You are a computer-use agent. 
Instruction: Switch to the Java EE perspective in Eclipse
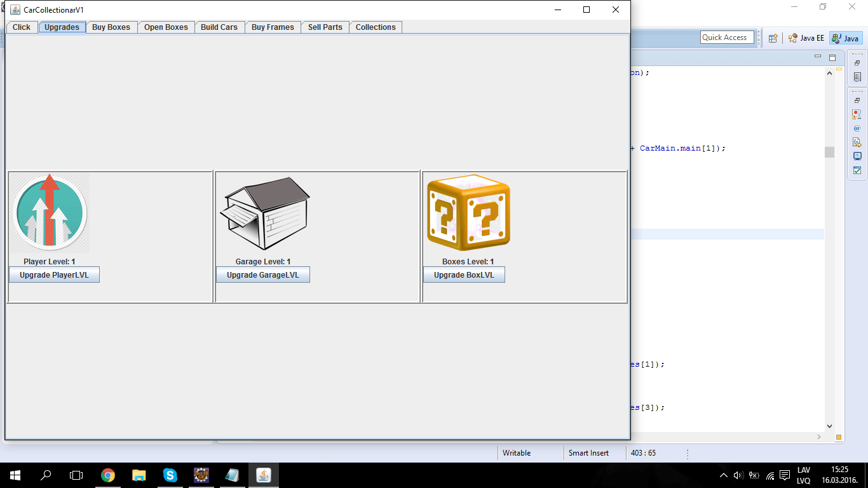806,37
